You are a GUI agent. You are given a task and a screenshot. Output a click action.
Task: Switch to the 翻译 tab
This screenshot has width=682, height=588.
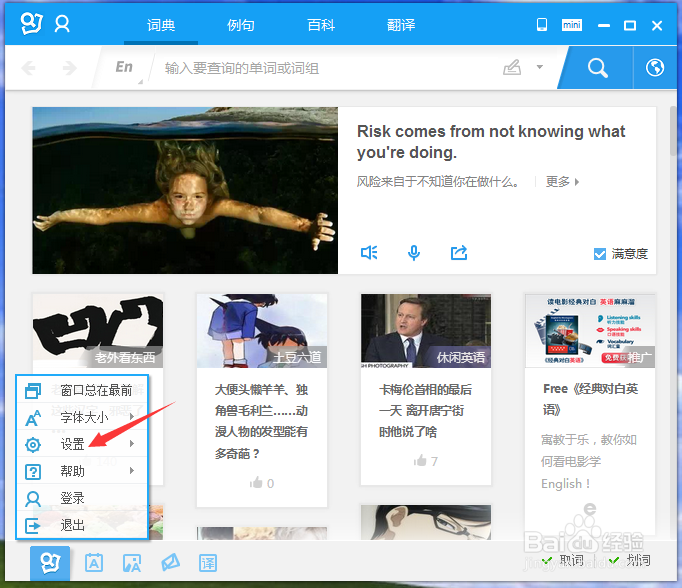pos(401,25)
